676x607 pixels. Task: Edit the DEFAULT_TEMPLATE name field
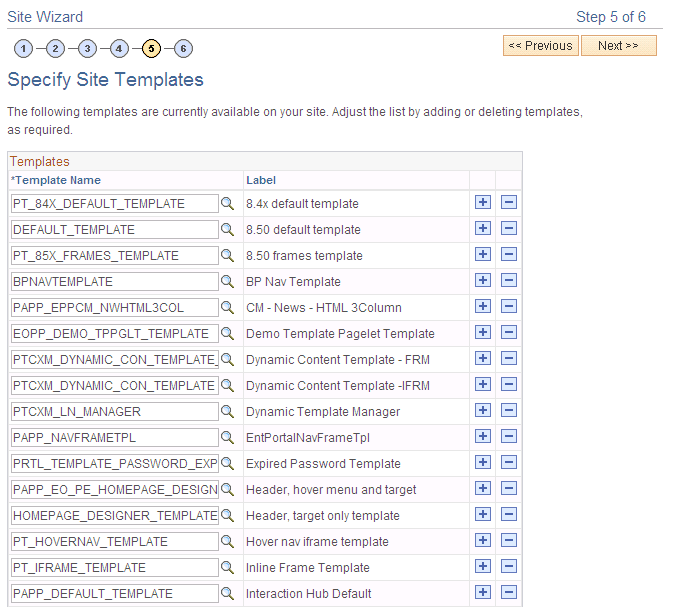(115, 229)
